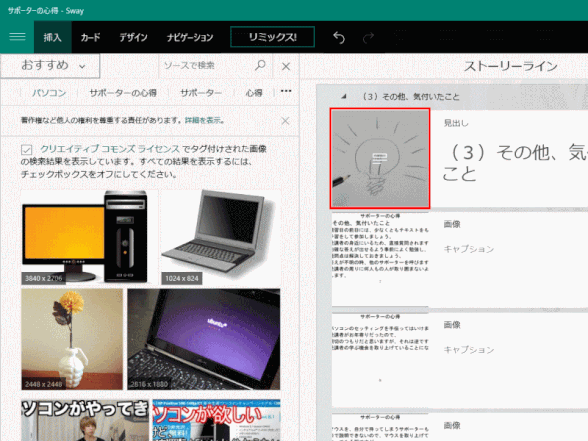Open the デザイン tab
Screen dimensions: 588x441
point(133,37)
